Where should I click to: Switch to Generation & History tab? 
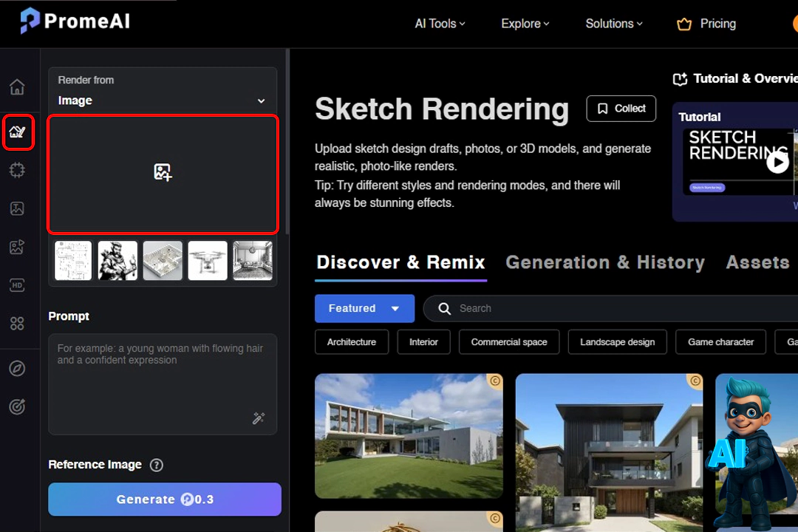(604, 262)
